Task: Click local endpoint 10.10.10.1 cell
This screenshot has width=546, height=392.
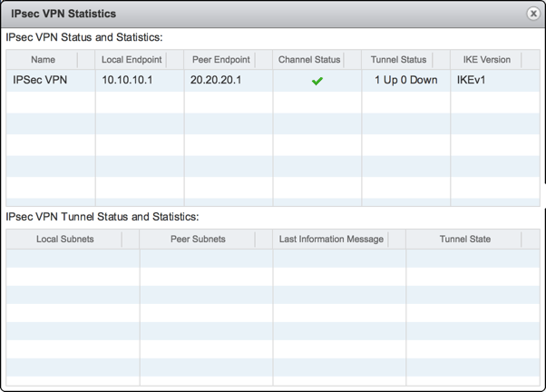Action: [127, 80]
